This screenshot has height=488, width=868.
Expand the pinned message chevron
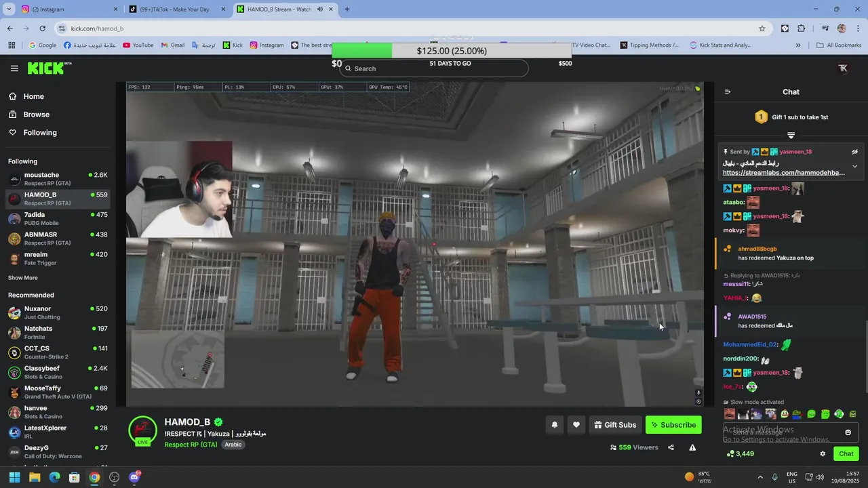854,166
